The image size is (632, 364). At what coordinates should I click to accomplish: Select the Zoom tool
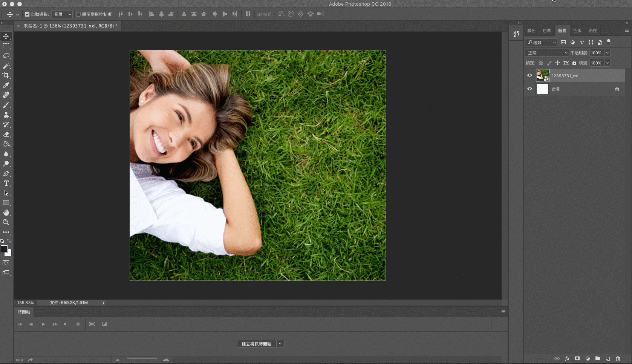pos(6,222)
